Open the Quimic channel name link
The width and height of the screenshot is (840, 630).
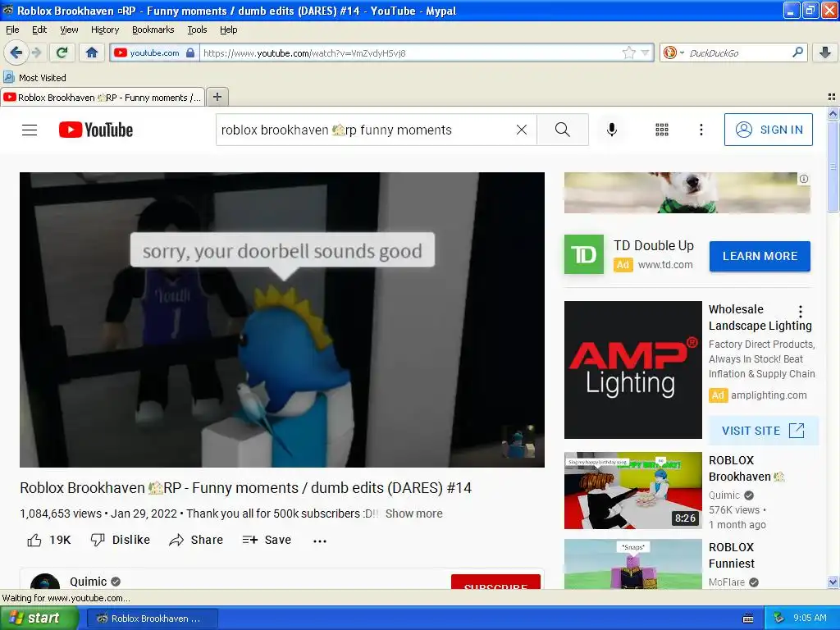(x=89, y=582)
